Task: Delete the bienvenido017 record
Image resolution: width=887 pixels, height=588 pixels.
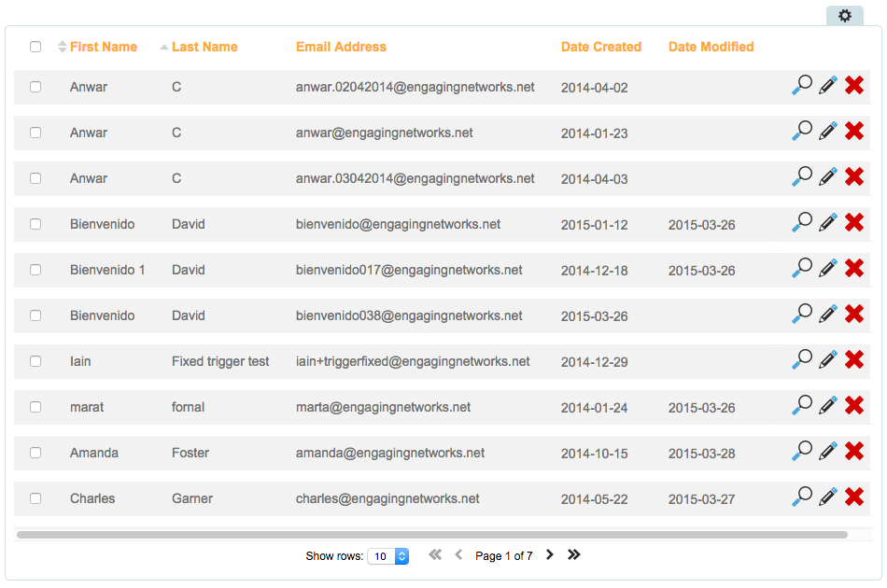Action: 853,269
